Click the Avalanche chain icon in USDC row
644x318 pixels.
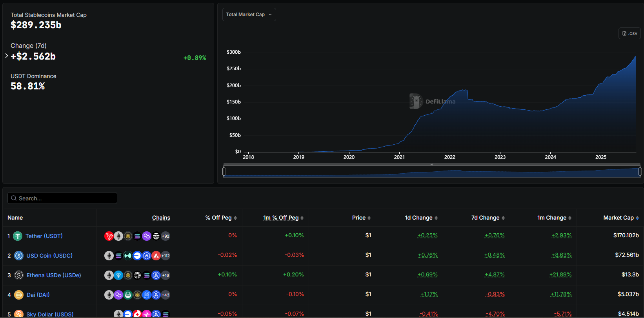tap(156, 256)
